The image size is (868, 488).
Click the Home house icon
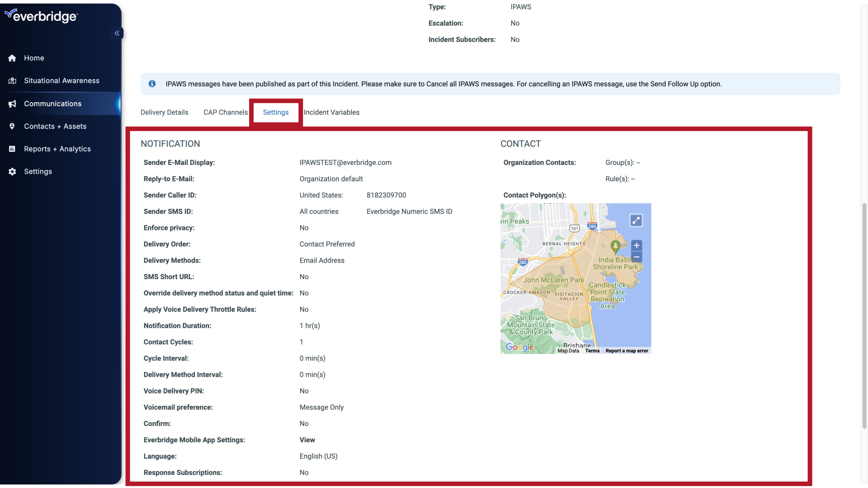12,58
